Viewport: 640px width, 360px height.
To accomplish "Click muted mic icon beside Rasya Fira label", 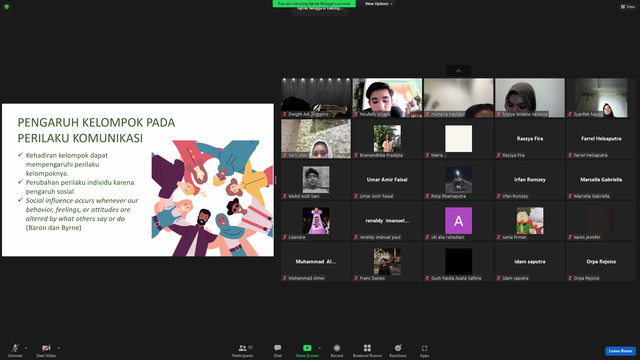I will tap(499, 155).
